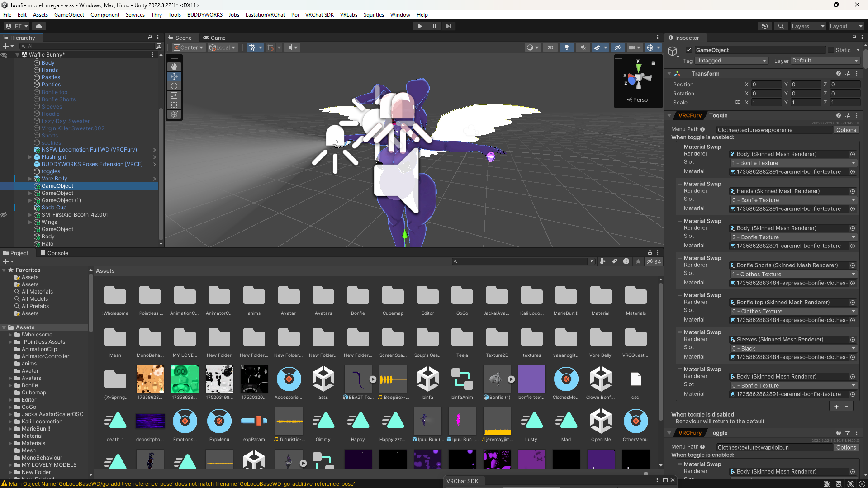Toggle scene lighting bulb button

pyautogui.click(x=566, y=47)
